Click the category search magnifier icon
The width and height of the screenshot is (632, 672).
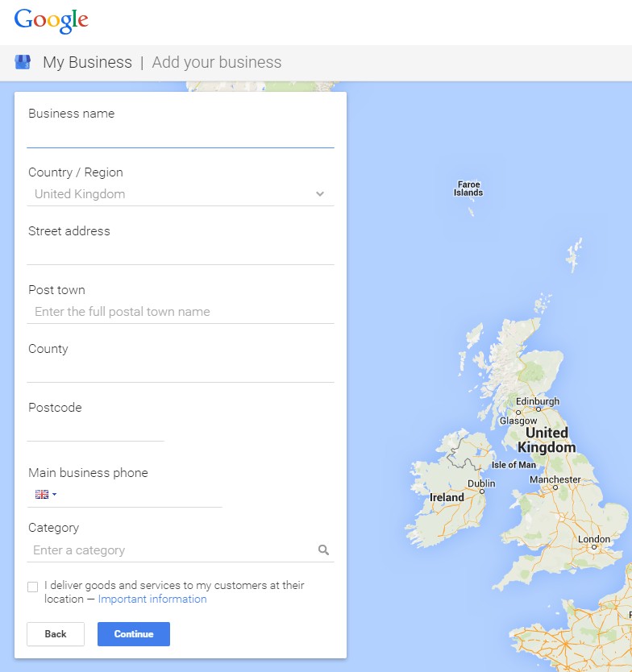tap(323, 550)
